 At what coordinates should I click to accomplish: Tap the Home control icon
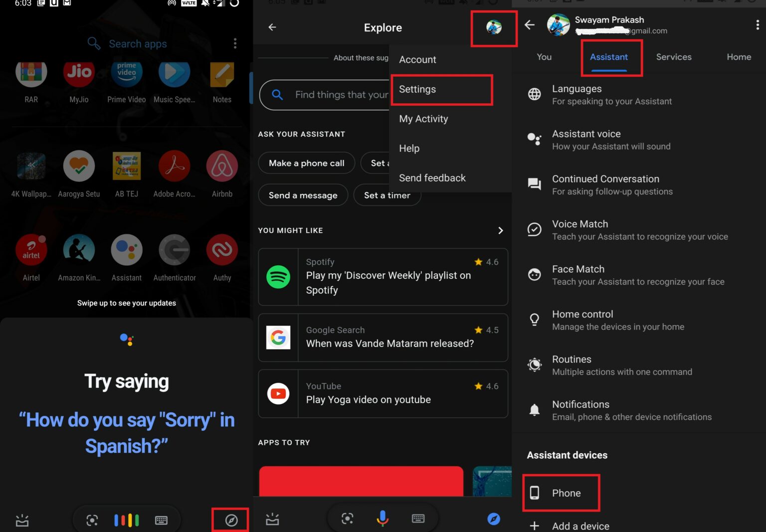click(534, 320)
